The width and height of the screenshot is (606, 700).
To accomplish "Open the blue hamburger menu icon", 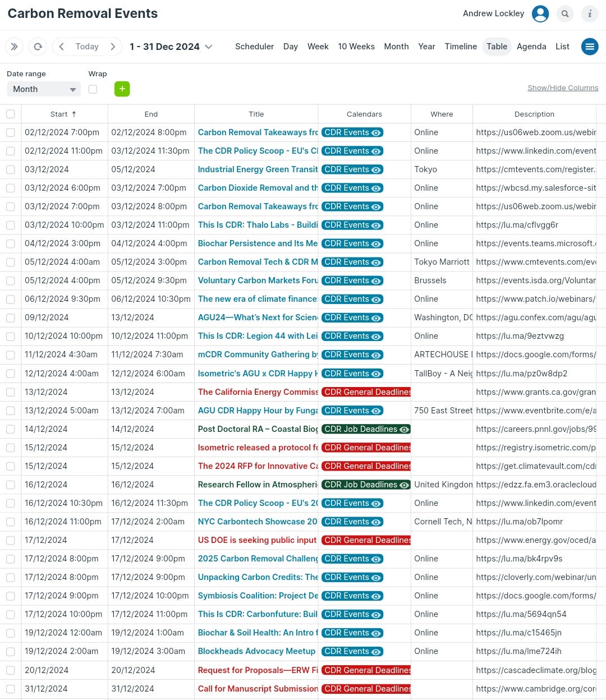I will pyautogui.click(x=590, y=47).
